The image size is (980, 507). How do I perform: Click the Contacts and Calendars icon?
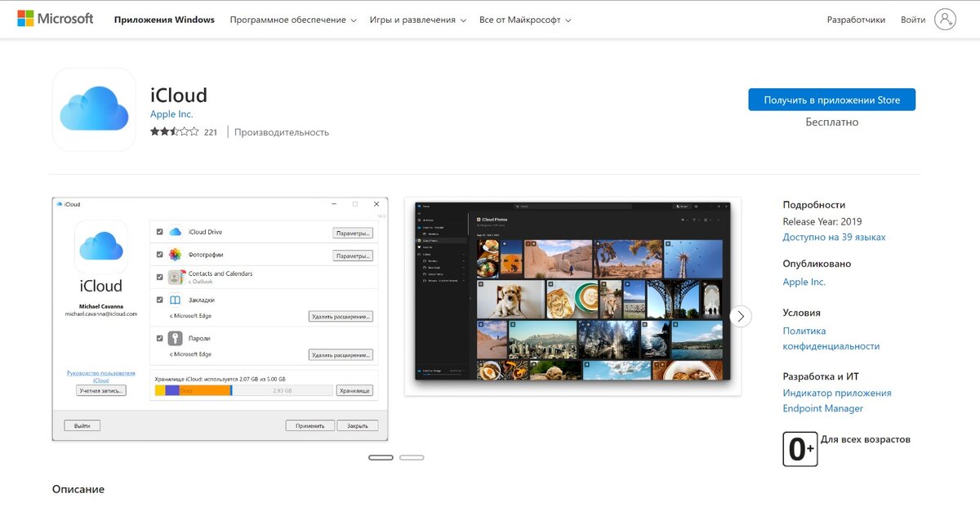174,277
